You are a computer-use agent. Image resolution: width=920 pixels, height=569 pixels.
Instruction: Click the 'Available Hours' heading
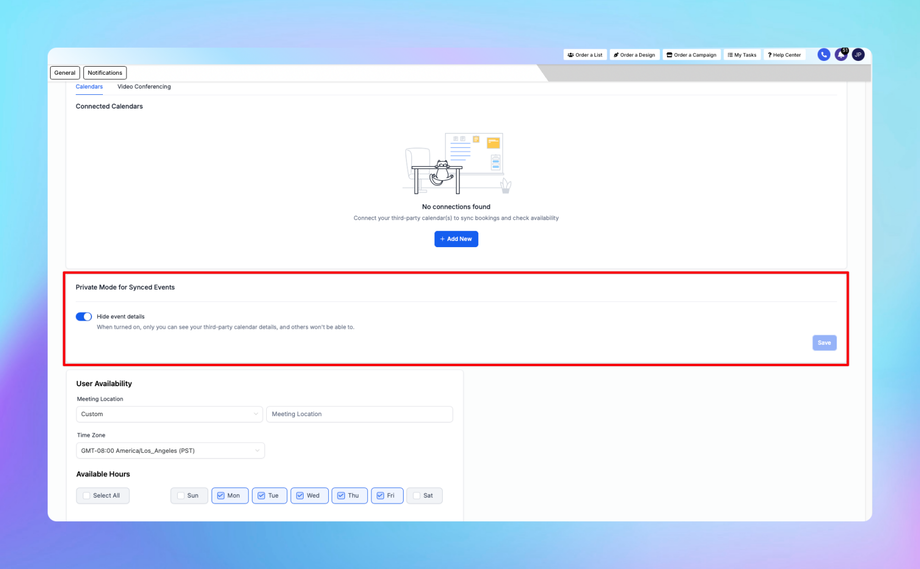click(103, 474)
